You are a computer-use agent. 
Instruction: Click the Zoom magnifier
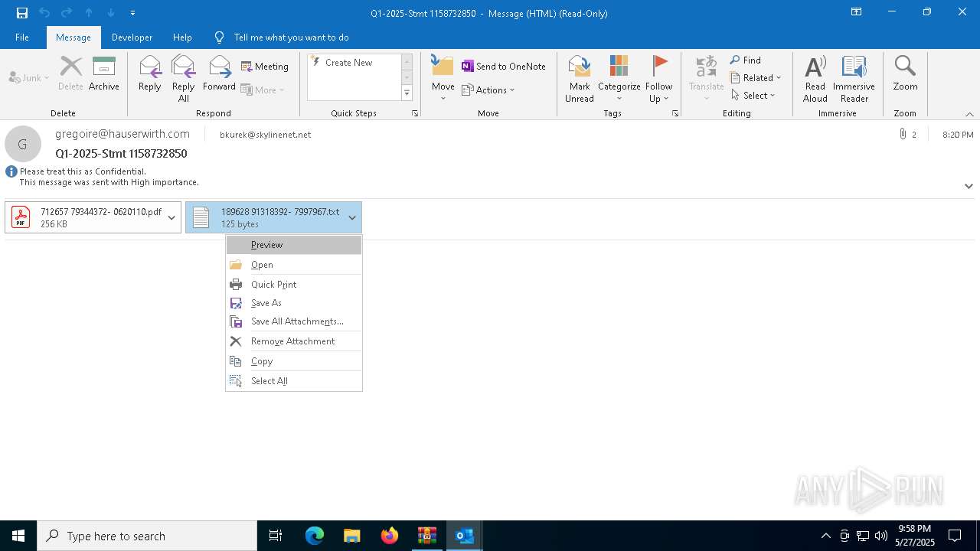click(x=905, y=74)
